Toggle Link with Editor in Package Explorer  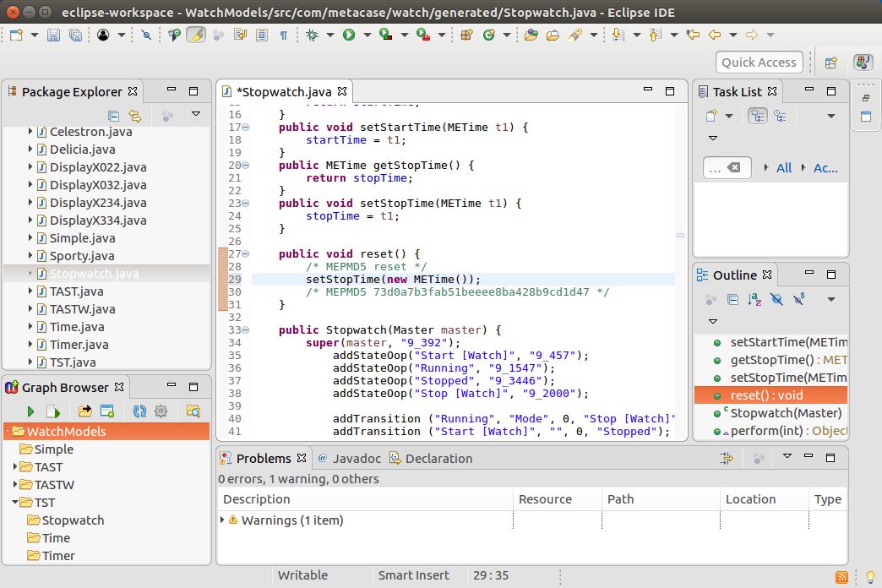pyautogui.click(x=134, y=116)
